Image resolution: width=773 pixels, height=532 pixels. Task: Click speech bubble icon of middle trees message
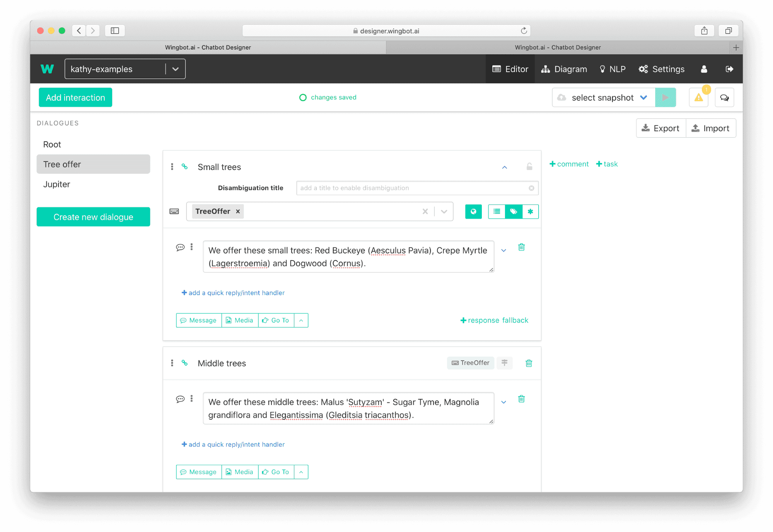[x=180, y=399]
